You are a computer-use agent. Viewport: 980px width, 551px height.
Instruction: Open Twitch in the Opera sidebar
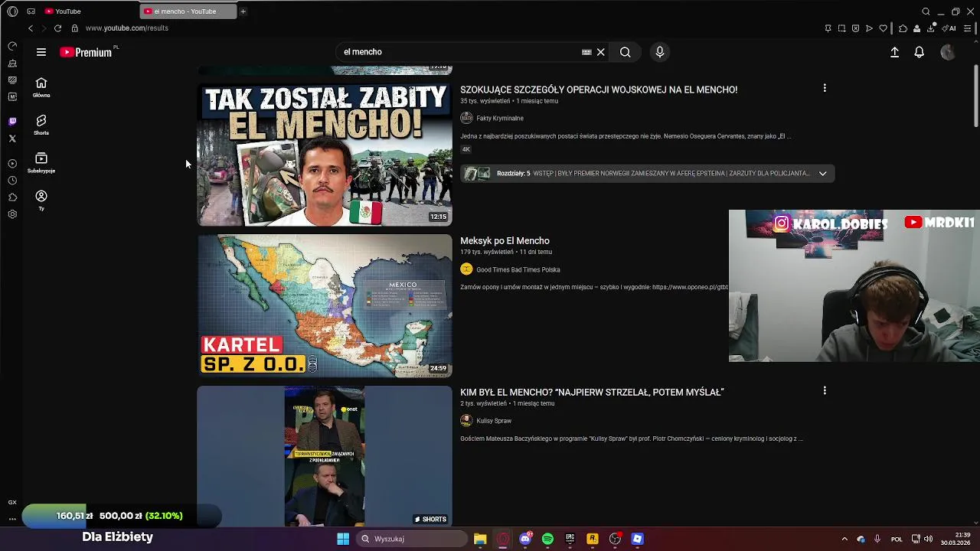tap(12, 122)
